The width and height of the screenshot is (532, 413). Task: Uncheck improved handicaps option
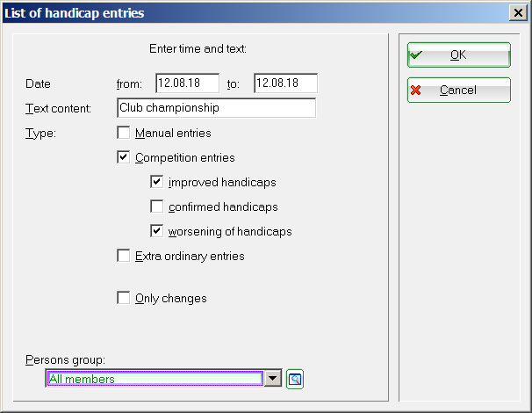point(156,182)
